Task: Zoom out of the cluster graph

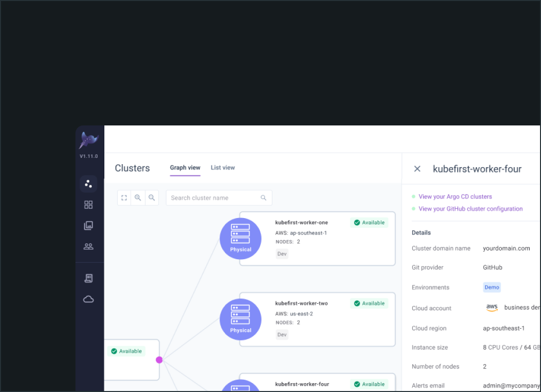Action: (152, 198)
